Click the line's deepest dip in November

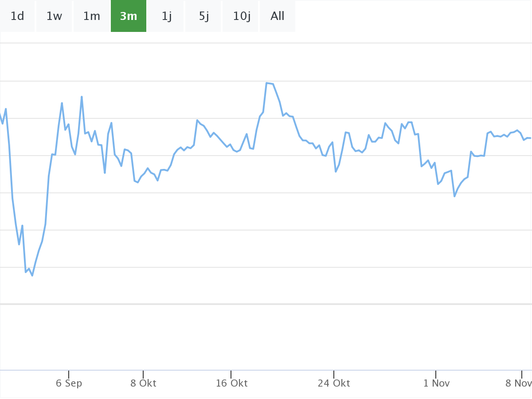pyautogui.click(x=454, y=196)
